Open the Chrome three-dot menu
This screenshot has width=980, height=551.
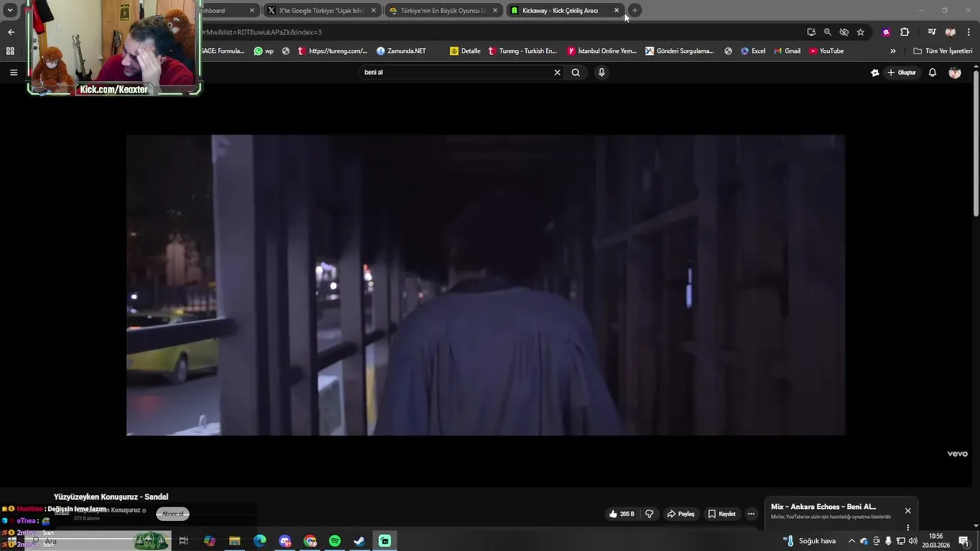[x=969, y=32]
